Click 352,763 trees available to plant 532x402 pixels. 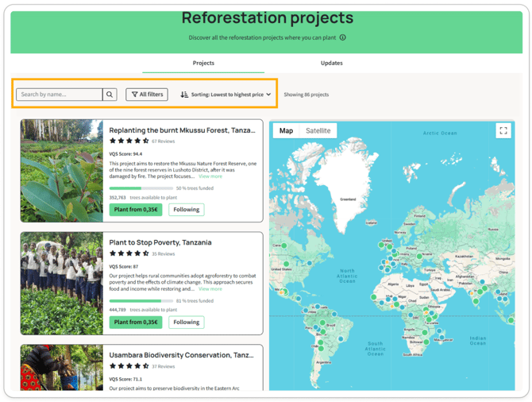pyautogui.click(x=143, y=198)
